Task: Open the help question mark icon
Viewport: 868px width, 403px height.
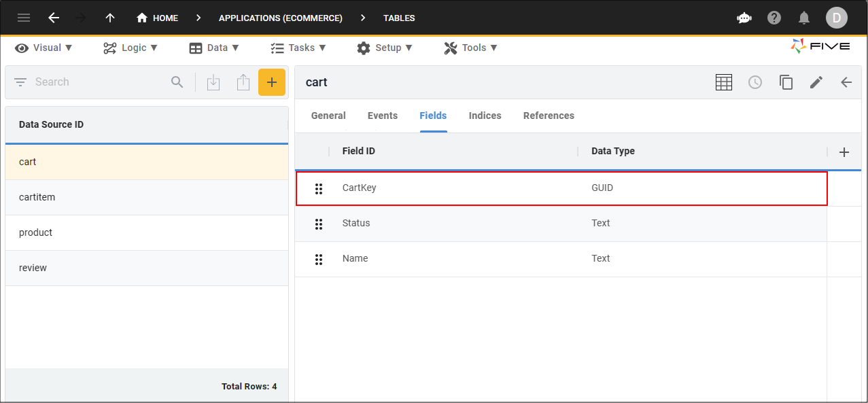Action: point(774,18)
